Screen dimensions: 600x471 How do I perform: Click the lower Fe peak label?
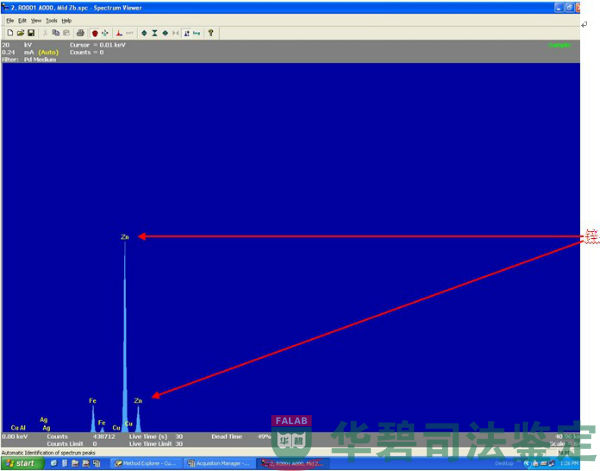point(101,422)
